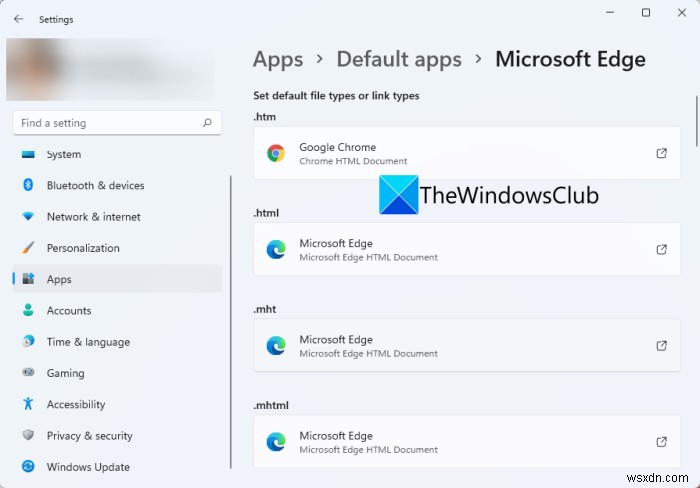Screen dimensions: 700x488
Task: Click the search magnifier icon
Action: 207,122
